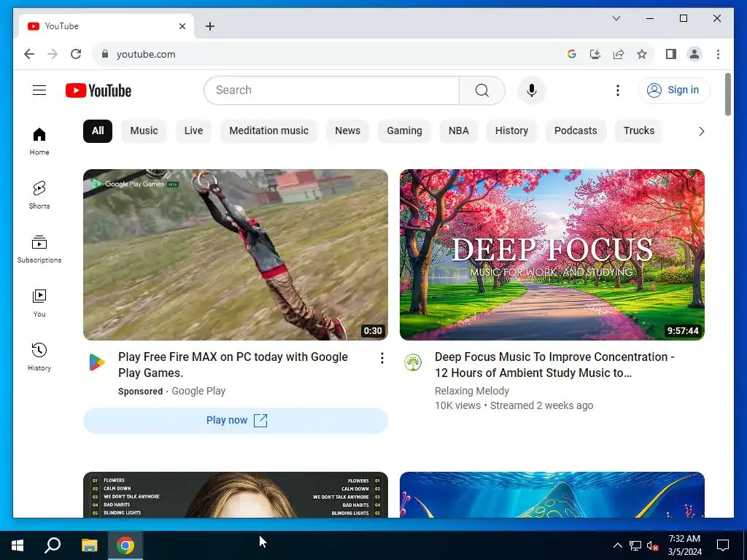Open three-dot options for Free Fire ad

[x=382, y=358]
